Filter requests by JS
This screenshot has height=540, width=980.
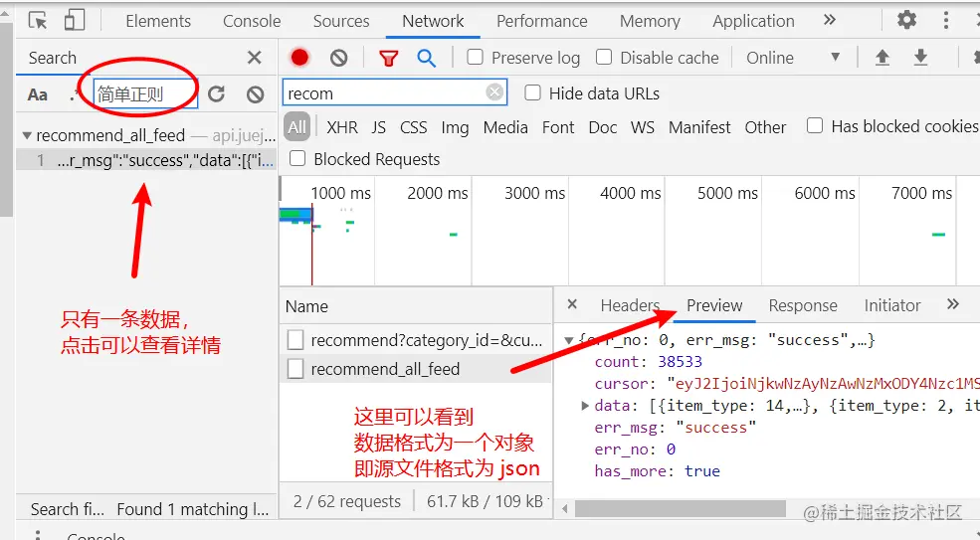[379, 127]
